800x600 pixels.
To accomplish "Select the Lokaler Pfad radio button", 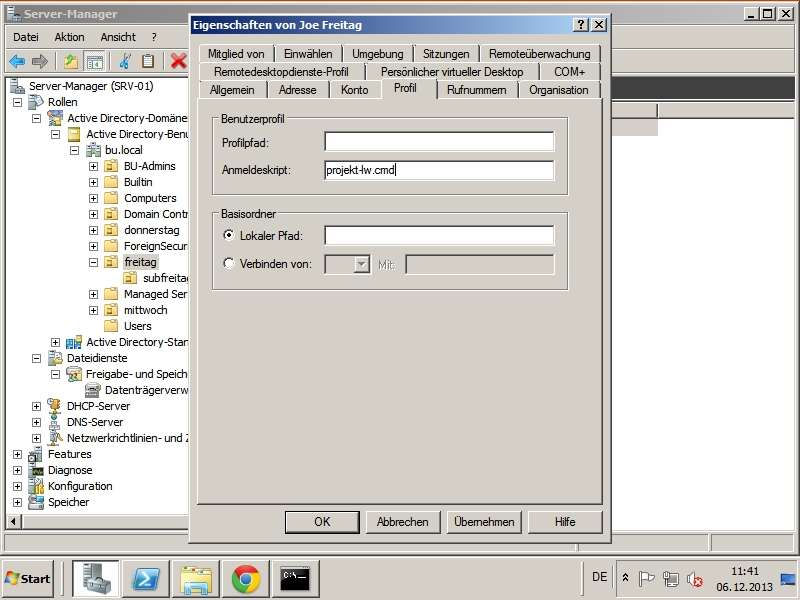I will coord(230,236).
